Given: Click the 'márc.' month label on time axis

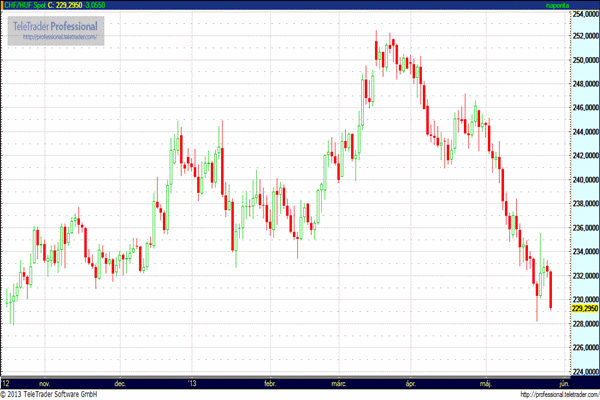Looking at the screenshot, I should [x=339, y=383].
